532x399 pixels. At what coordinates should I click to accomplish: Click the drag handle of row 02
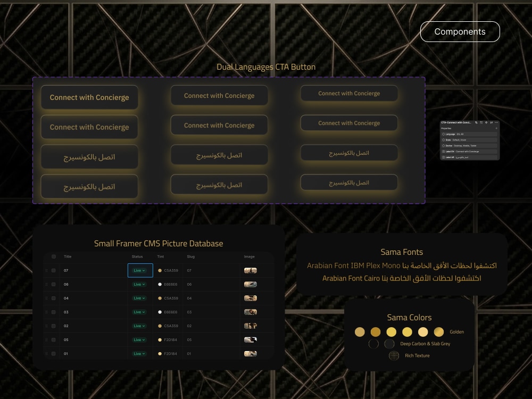46,326
